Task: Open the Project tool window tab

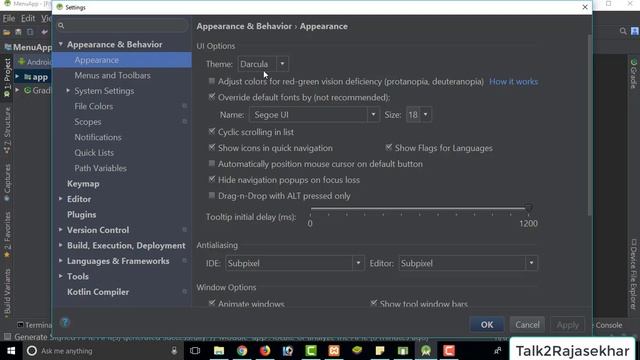Action: 7,78
